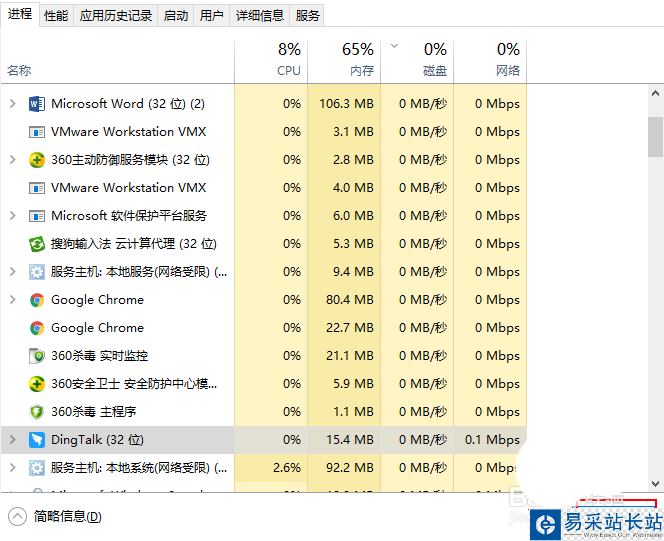Screen dimensions: 664x541
Task: Expand 服务主机: 本地系统(网络受限) group
Action: tap(13, 468)
